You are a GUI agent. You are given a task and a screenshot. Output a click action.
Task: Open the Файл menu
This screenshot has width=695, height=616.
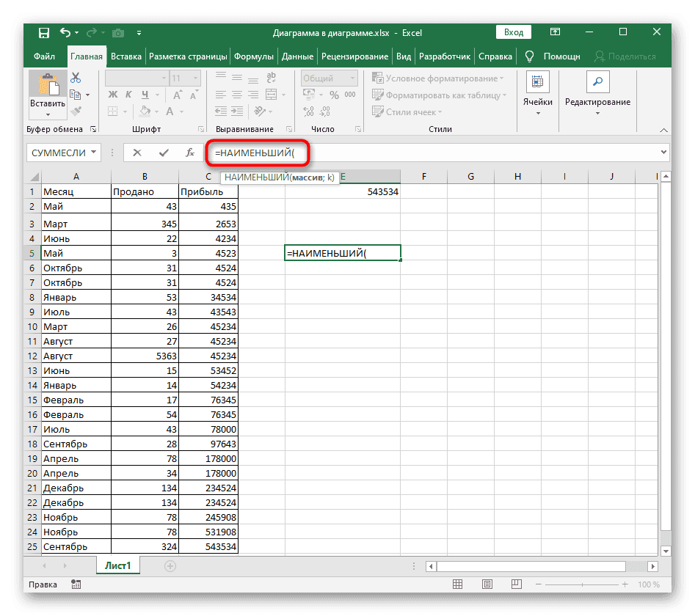[44, 56]
